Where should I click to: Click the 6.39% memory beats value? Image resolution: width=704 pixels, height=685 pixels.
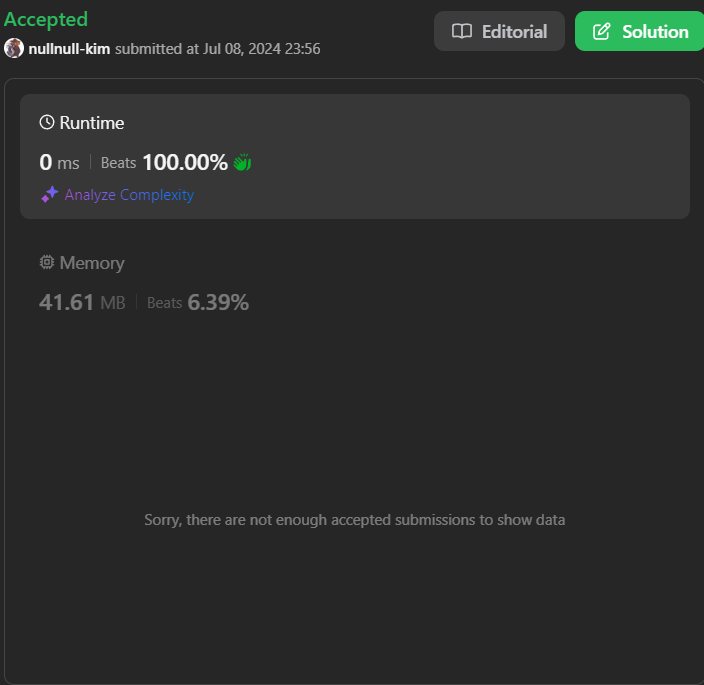coord(218,302)
